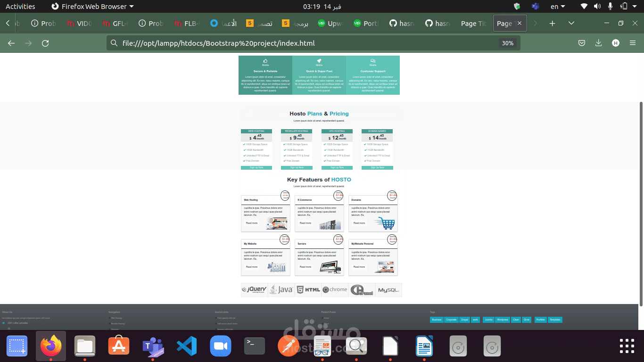The image size is (644, 362).
Task: Switch to the 'Page Tit' tab
Action: pos(473,23)
